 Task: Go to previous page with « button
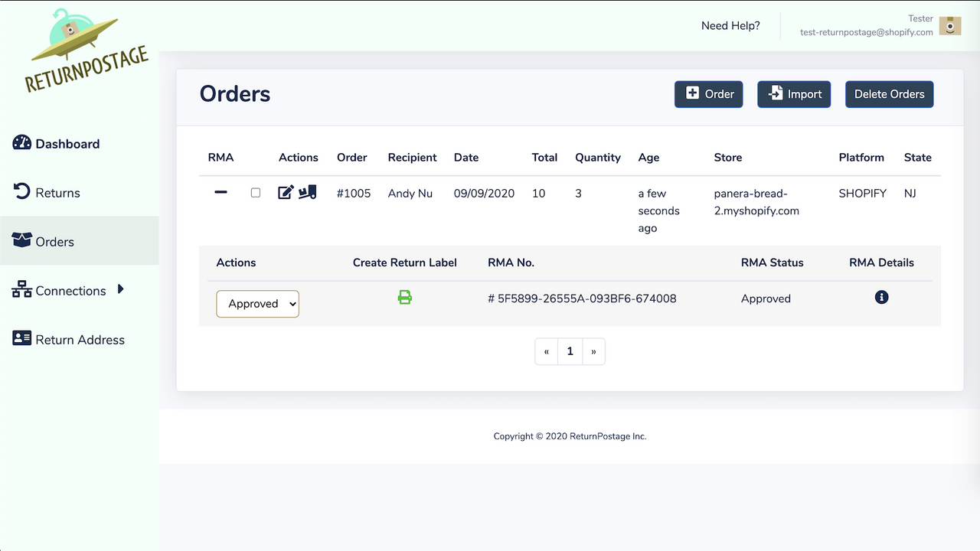click(x=546, y=351)
